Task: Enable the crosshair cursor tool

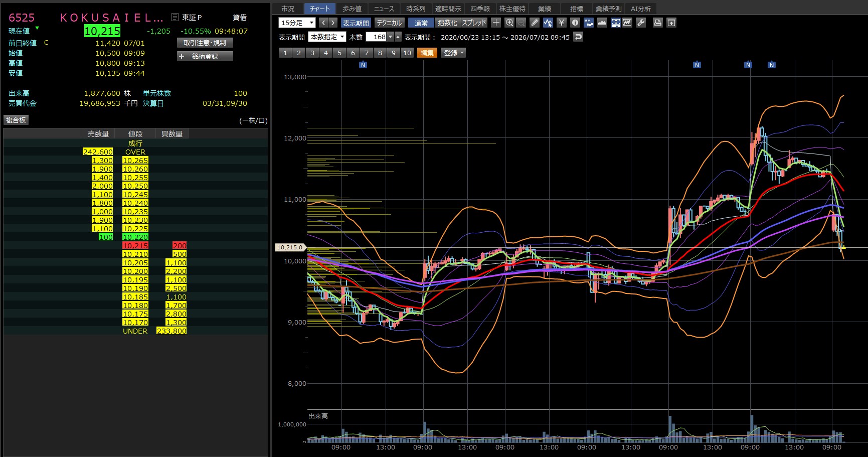Action: (x=496, y=23)
